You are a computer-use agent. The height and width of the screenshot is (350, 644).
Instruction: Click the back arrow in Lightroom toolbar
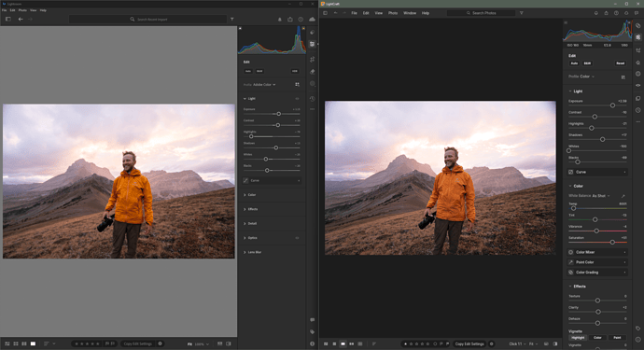(21, 19)
